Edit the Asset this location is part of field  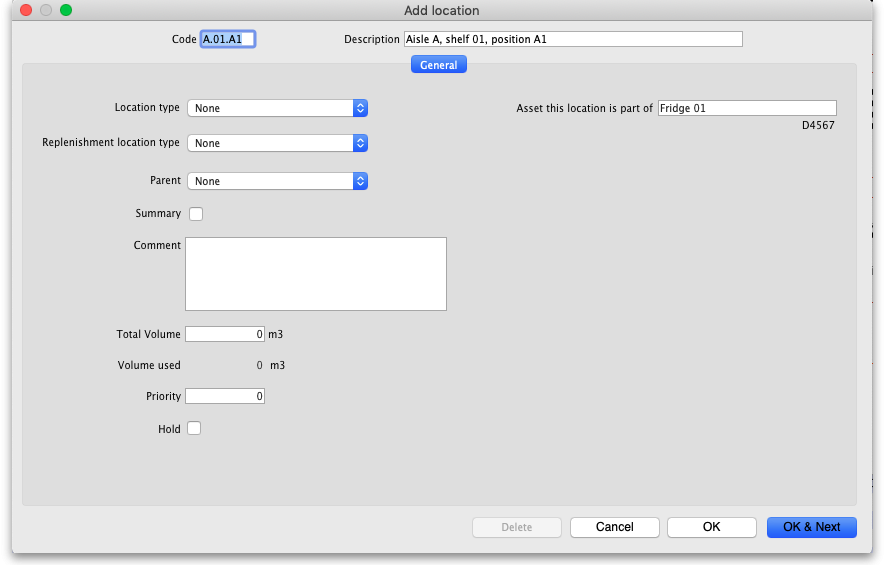pyautogui.click(x=746, y=108)
